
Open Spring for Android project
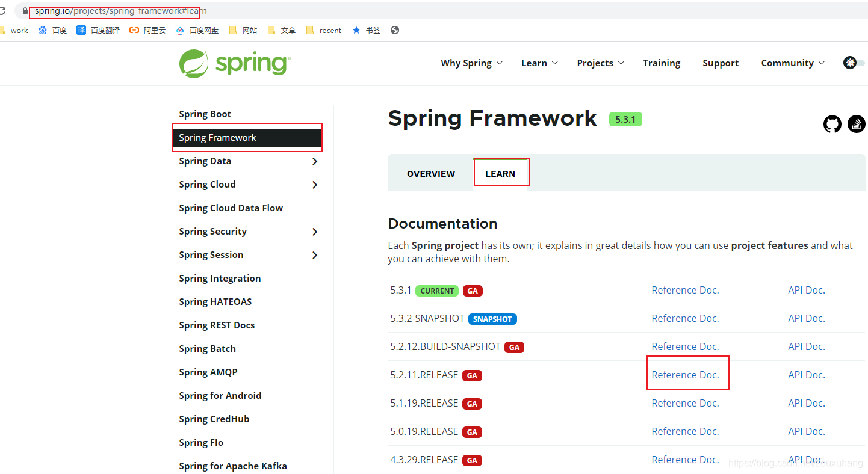pos(220,396)
